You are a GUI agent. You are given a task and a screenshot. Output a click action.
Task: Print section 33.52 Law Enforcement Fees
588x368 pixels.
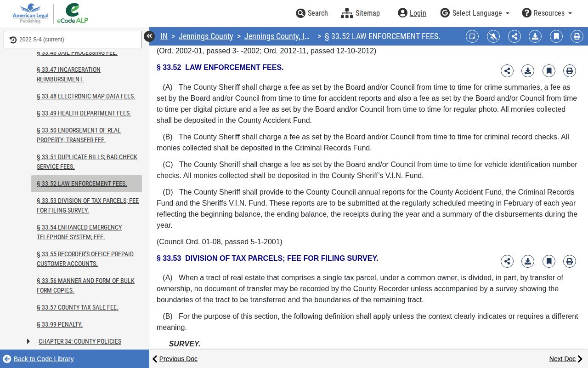pos(570,71)
